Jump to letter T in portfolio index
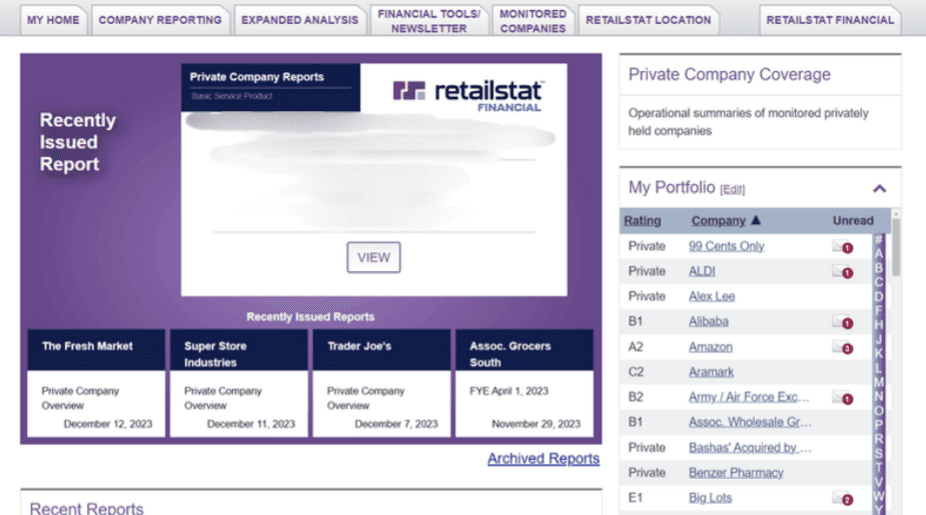This screenshot has width=926, height=515. pyautogui.click(x=878, y=467)
